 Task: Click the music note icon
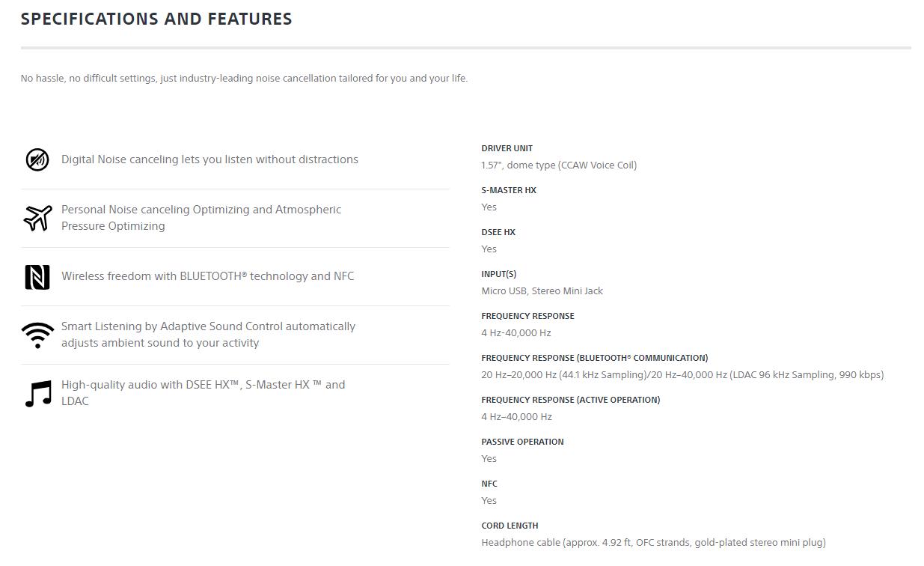coord(38,393)
